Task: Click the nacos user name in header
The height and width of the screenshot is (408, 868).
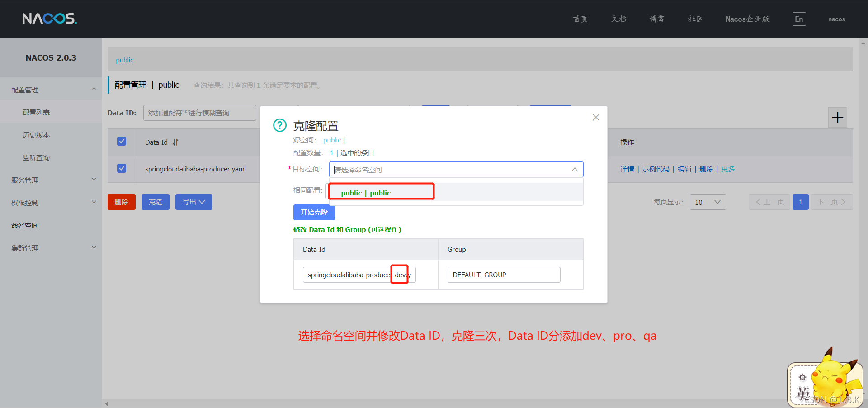Action: [836, 19]
